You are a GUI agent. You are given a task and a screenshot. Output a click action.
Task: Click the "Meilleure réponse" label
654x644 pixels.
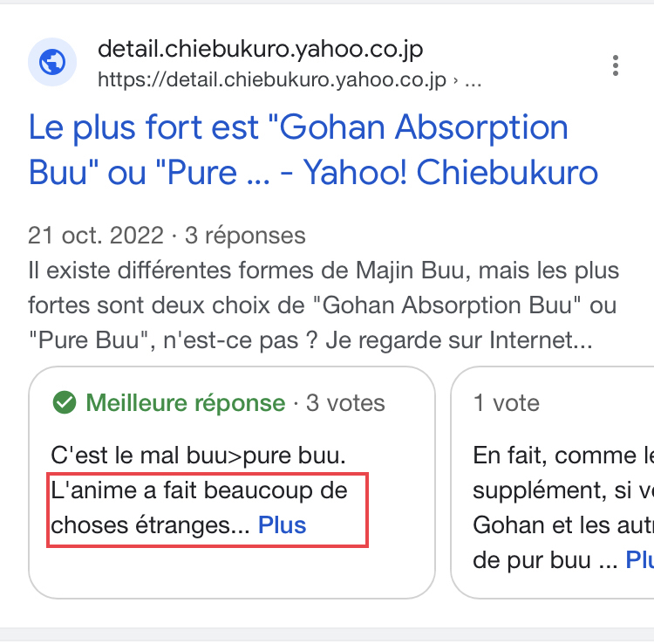pos(185,403)
